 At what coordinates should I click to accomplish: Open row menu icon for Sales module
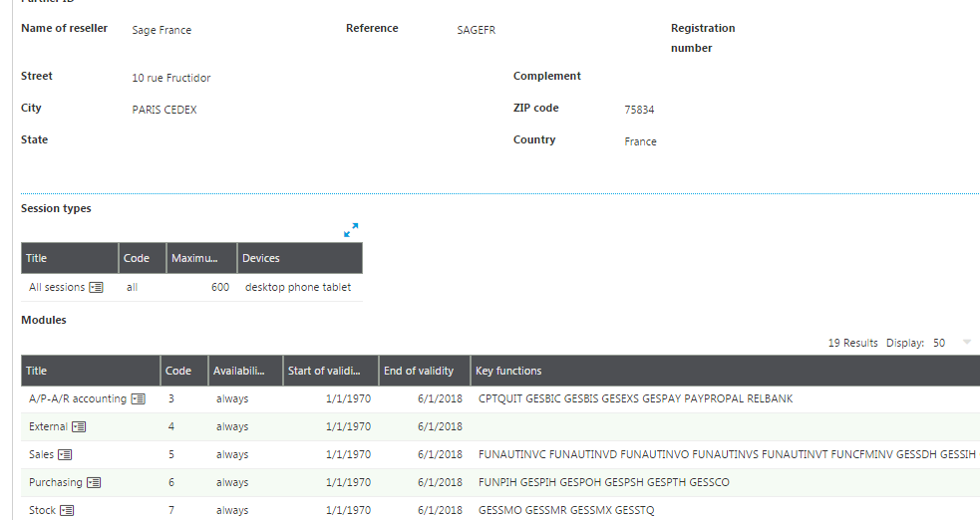point(65,454)
